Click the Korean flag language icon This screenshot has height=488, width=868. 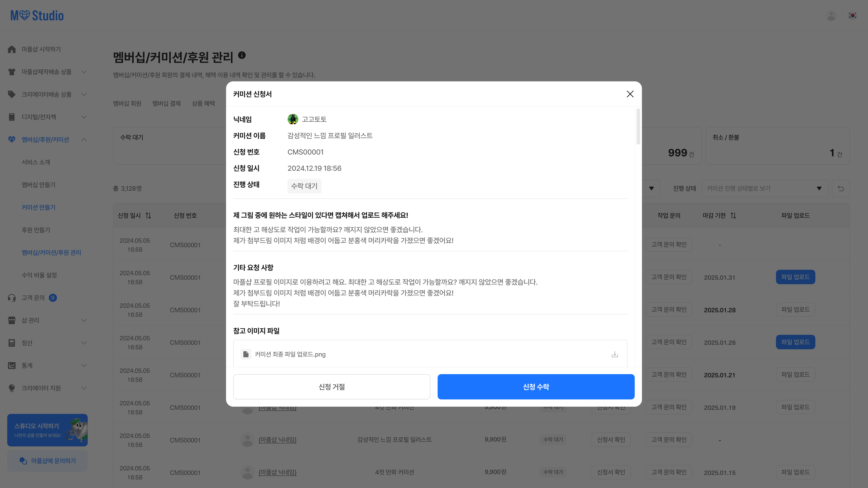(x=852, y=16)
